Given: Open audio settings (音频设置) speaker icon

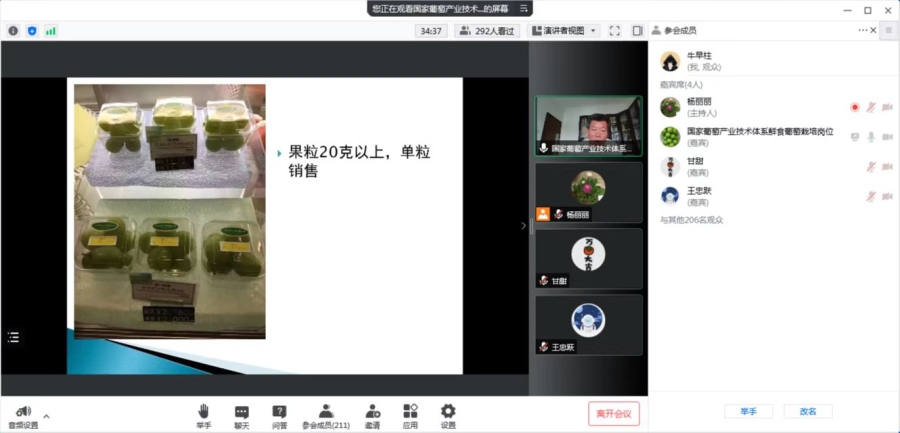Looking at the screenshot, I should 23,411.
